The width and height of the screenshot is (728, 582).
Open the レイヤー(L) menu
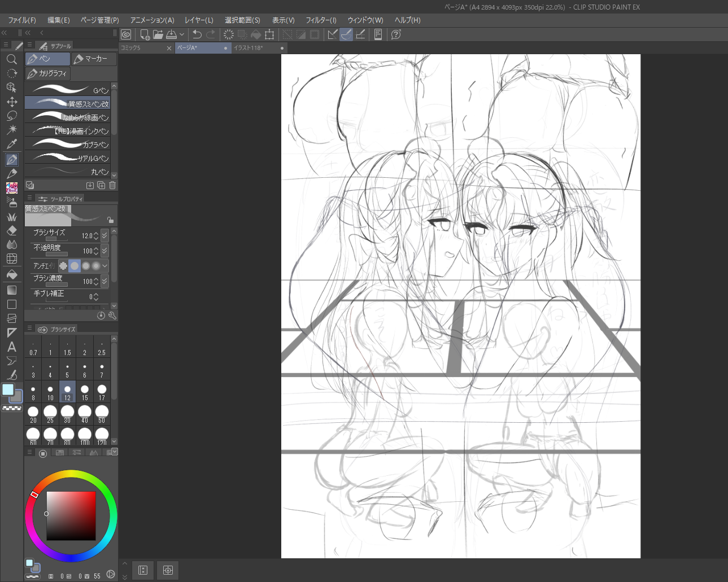pyautogui.click(x=199, y=20)
